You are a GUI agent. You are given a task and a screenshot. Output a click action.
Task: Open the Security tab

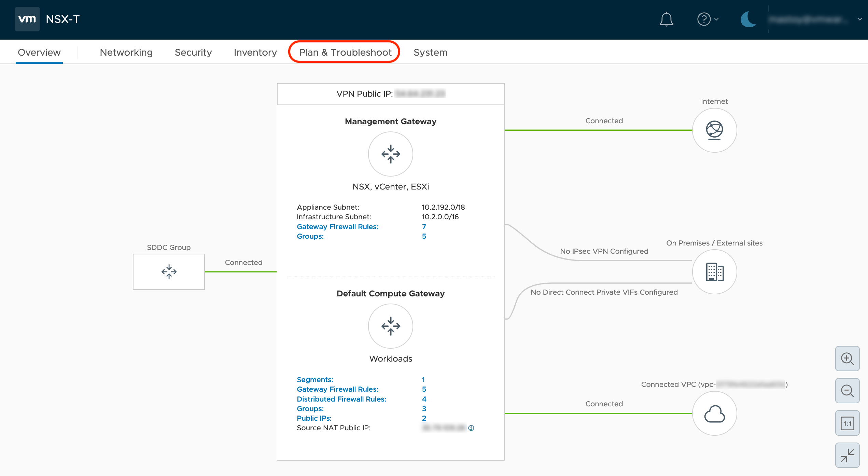pos(193,52)
